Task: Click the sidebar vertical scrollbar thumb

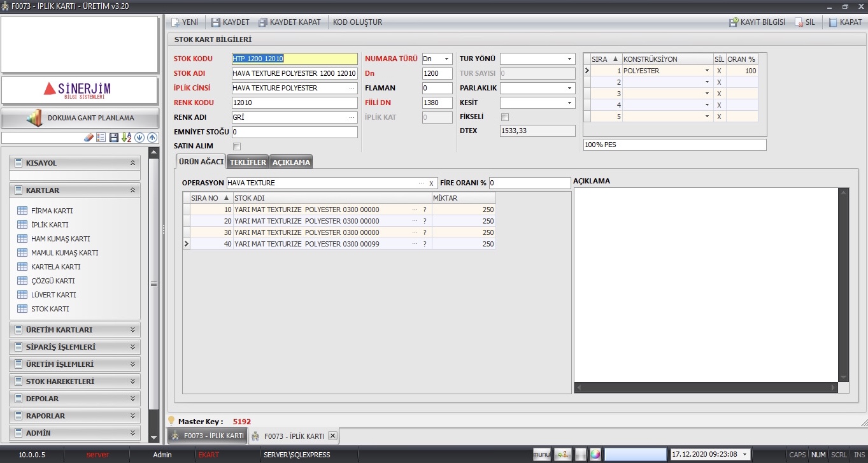Action: point(153,284)
